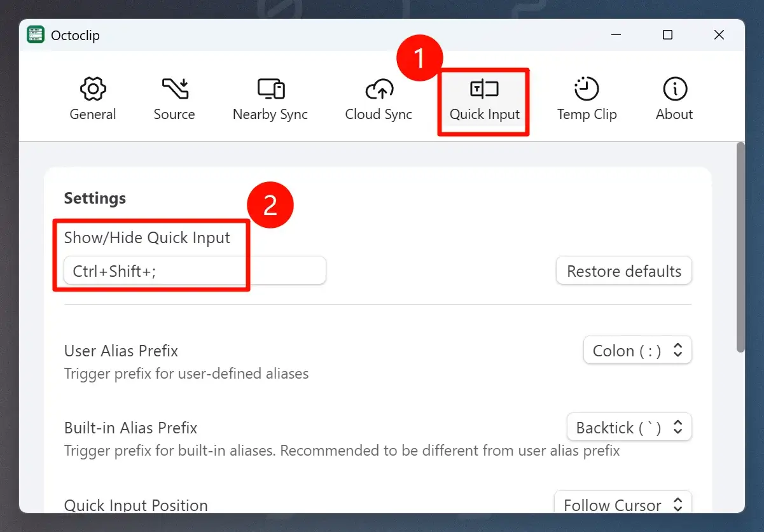Click the Restore defaults button
The width and height of the screenshot is (764, 532).
(623, 270)
